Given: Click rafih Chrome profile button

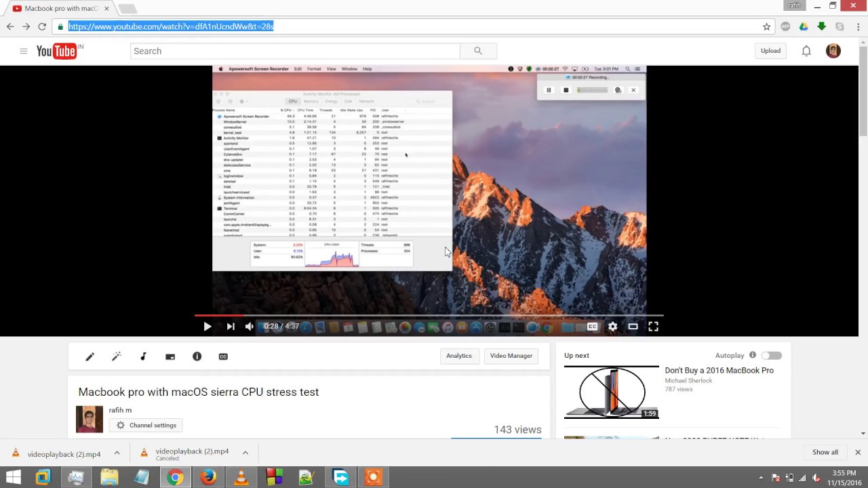Looking at the screenshot, I should click(795, 5).
